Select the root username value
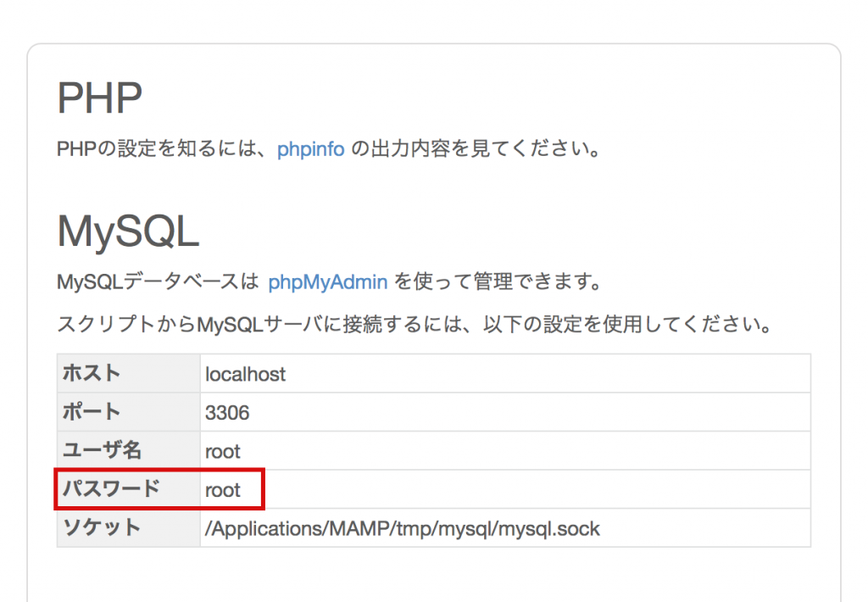868x602 pixels. pyautogui.click(x=222, y=450)
